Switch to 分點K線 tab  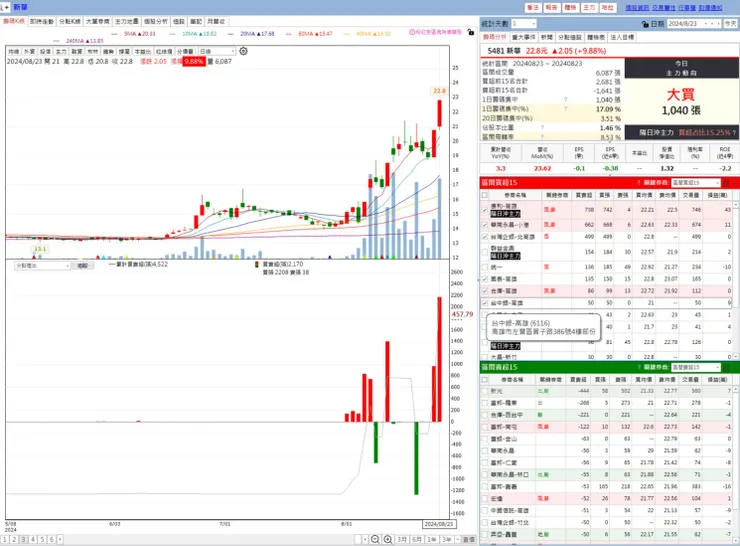point(69,21)
